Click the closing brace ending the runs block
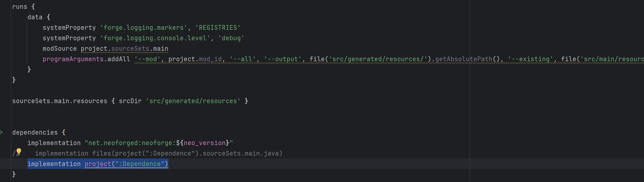The image size is (644, 182). (x=14, y=80)
